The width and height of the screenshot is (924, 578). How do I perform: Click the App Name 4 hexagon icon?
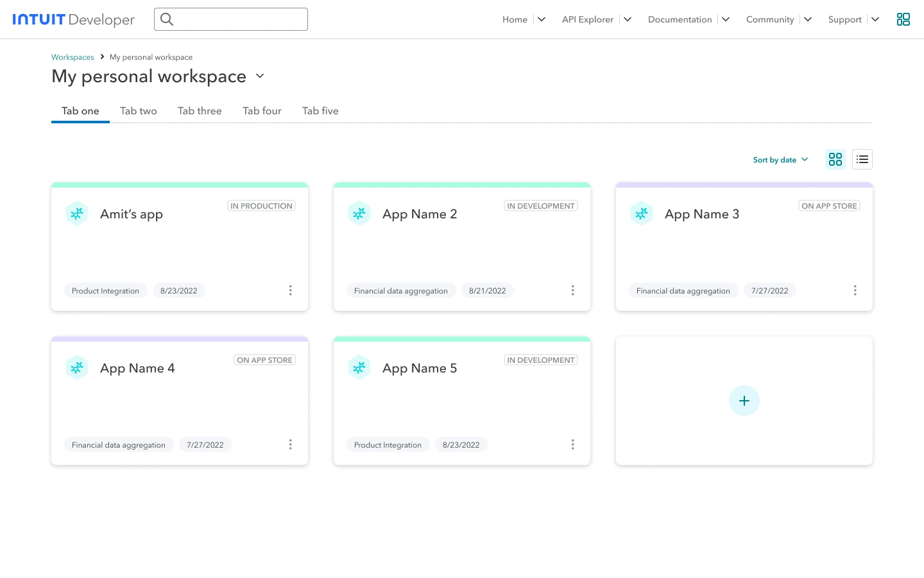[77, 368]
